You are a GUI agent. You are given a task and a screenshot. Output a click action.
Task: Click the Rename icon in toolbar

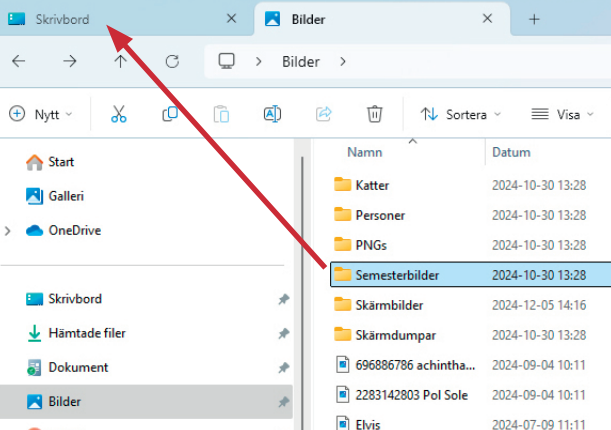pyautogui.click(x=272, y=114)
